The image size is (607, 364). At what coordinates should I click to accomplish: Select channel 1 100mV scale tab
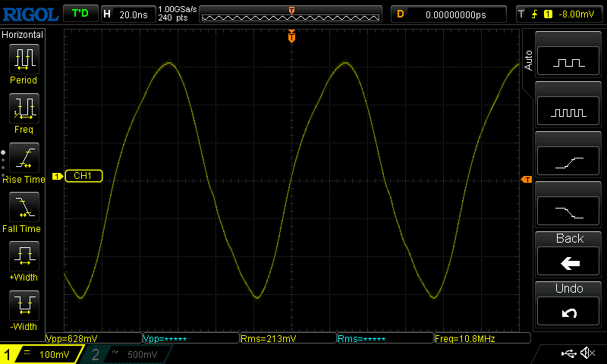click(x=42, y=354)
